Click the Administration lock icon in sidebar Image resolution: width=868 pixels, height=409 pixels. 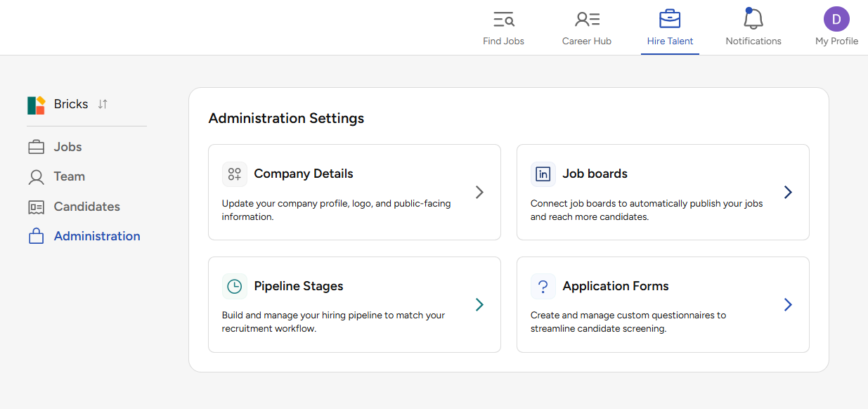click(x=36, y=236)
